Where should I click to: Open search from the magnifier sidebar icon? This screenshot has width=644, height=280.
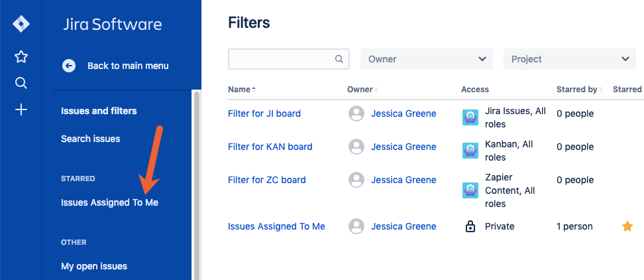pyautogui.click(x=21, y=83)
